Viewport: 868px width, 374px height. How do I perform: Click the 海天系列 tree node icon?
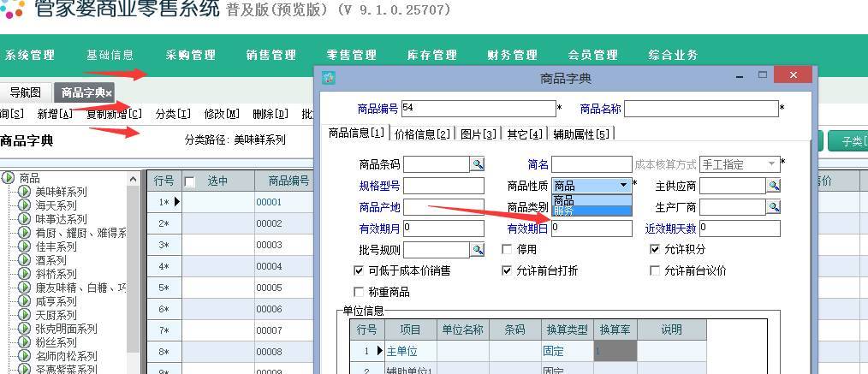coord(24,205)
